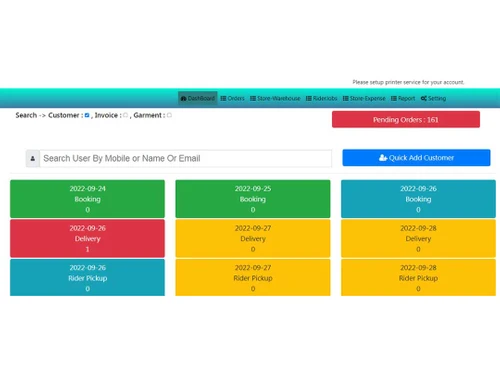Open the Dashboard menu item
Viewport: 500px width, 375px height.
click(198, 98)
